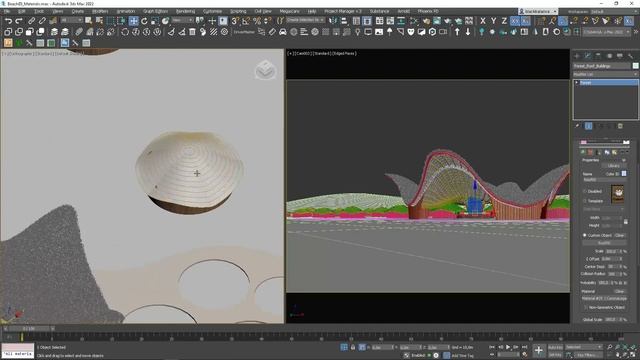Open the key filter Selected dropdown
Image resolution: width=640 pixels, height=360 pixels.
pyautogui.click(x=584, y=347)
